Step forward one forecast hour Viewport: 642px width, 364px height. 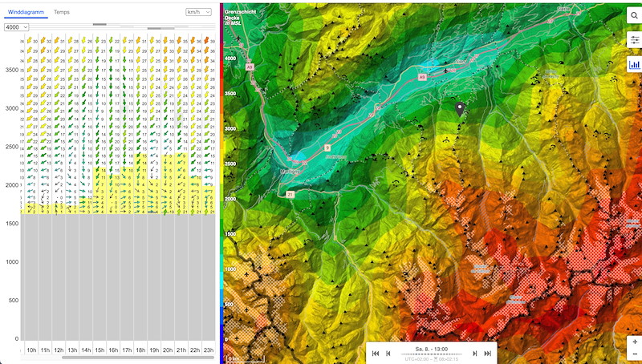[x=473, y=353]
